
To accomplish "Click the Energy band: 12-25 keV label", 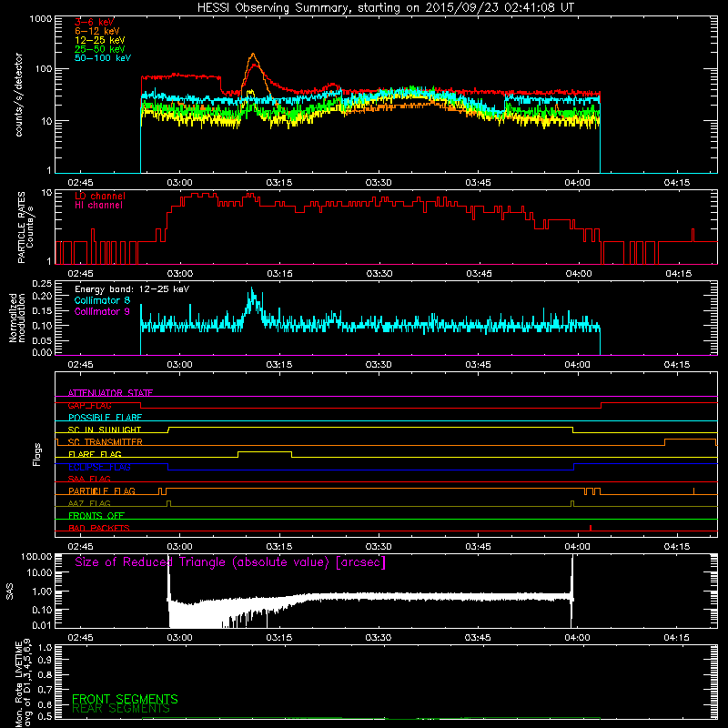I will 132,289.
